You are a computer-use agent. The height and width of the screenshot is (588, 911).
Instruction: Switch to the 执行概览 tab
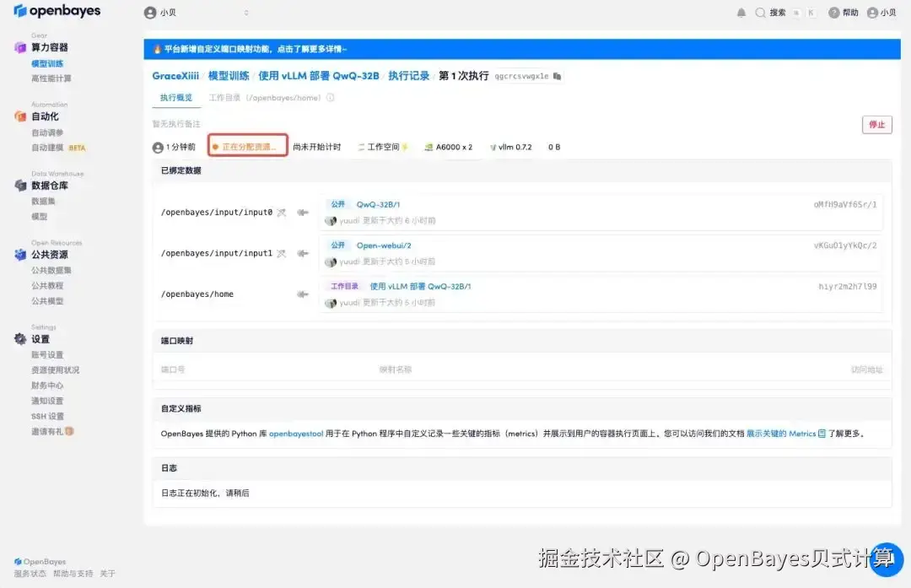pos(176,98)
